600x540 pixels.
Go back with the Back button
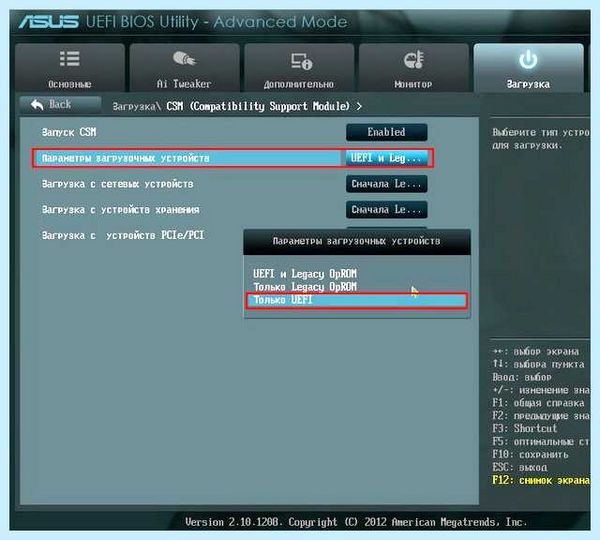60,104
